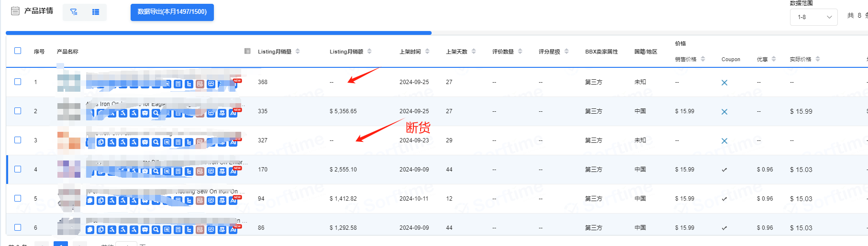Screen dimensions: 868x246
Task: Open the 数据范围 1-8 dropdown
Action: point(813,17)
